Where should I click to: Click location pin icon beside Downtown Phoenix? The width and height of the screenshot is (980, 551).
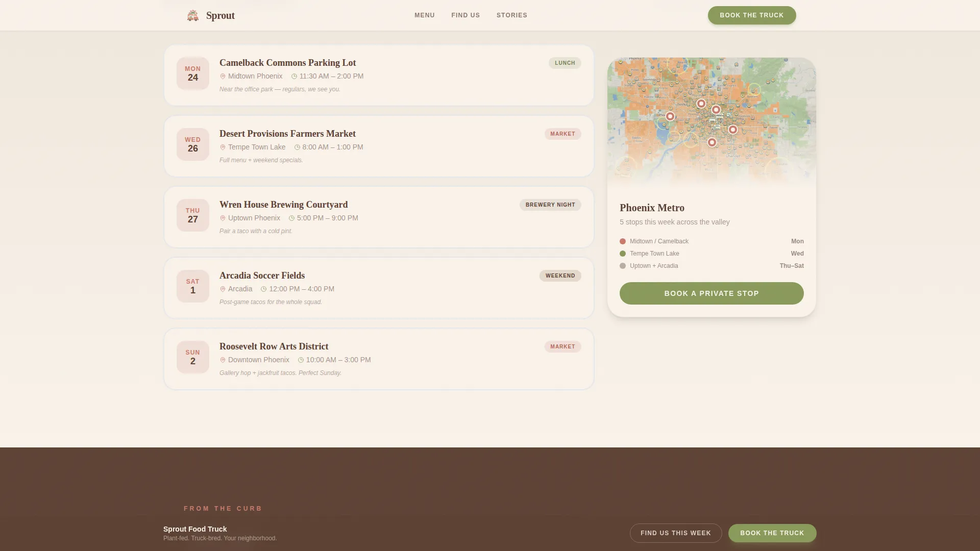click(223, 360)
